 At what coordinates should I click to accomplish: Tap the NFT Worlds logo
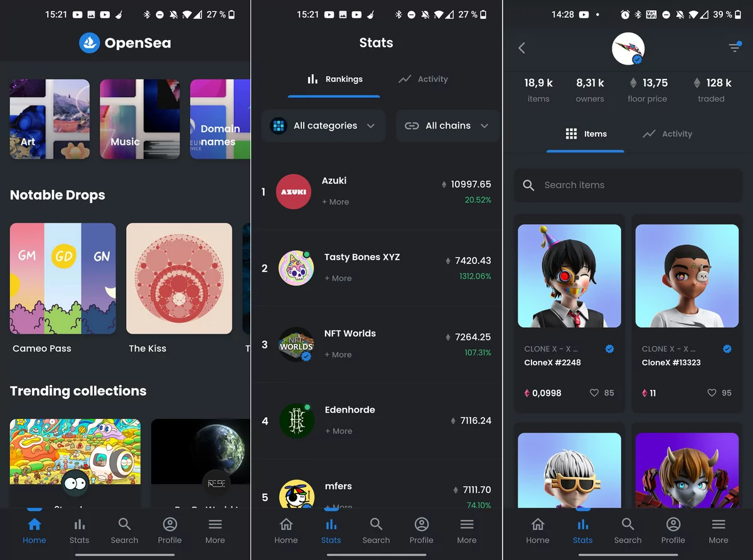coord(296,345)
